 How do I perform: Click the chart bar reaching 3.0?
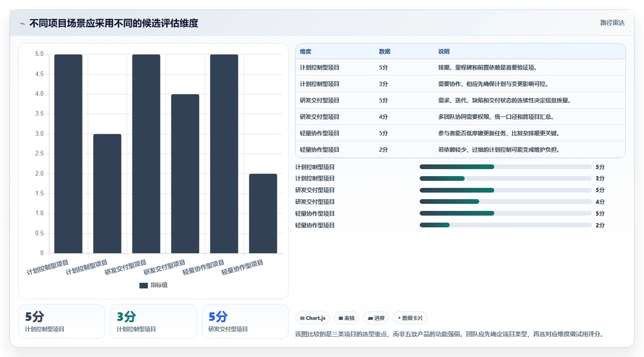tap(107, 194)
